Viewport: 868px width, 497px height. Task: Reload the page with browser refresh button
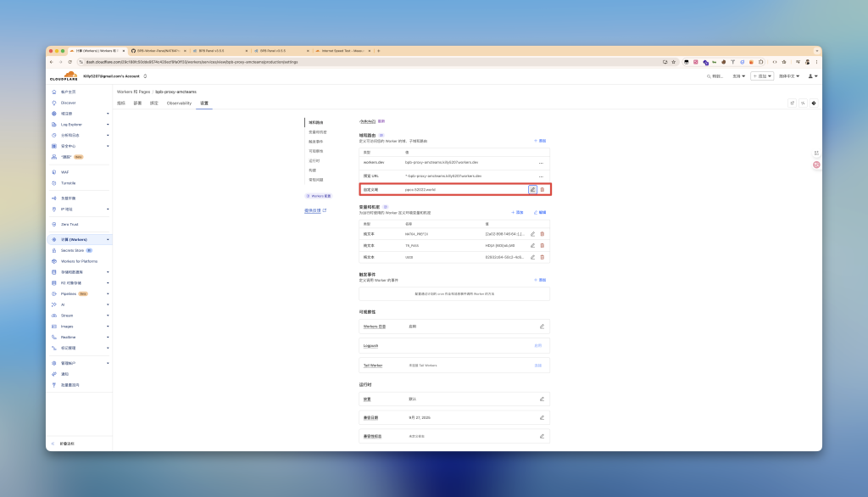pos(70,62)
